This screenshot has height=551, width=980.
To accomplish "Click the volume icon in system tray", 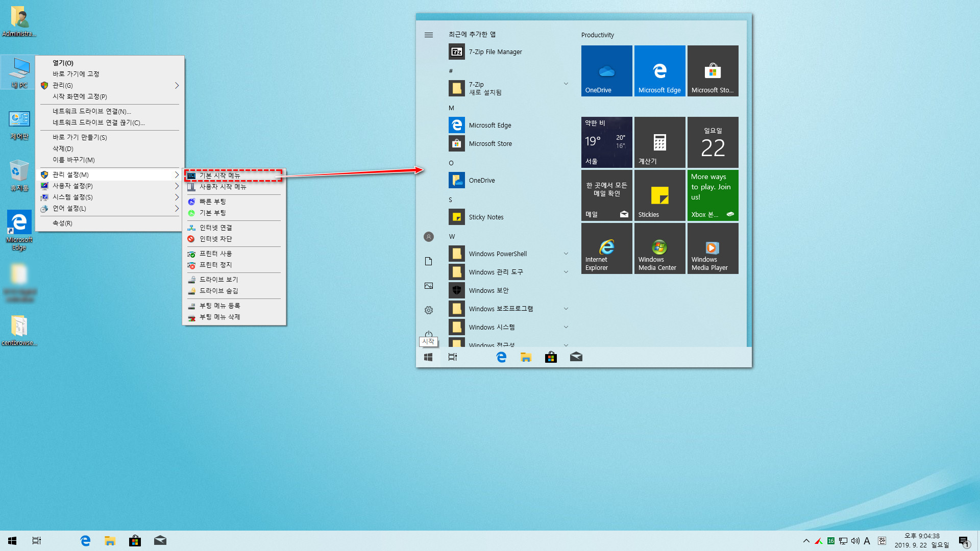I will [855, 541].
